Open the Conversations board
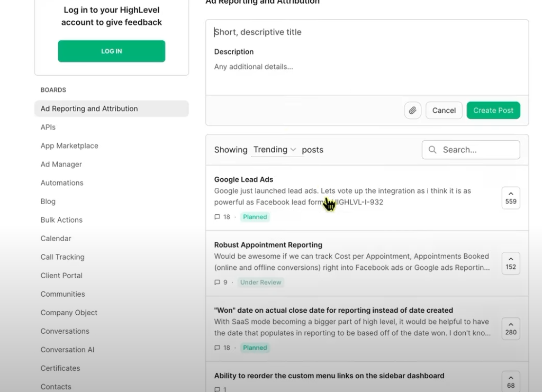 coord(65,331)
